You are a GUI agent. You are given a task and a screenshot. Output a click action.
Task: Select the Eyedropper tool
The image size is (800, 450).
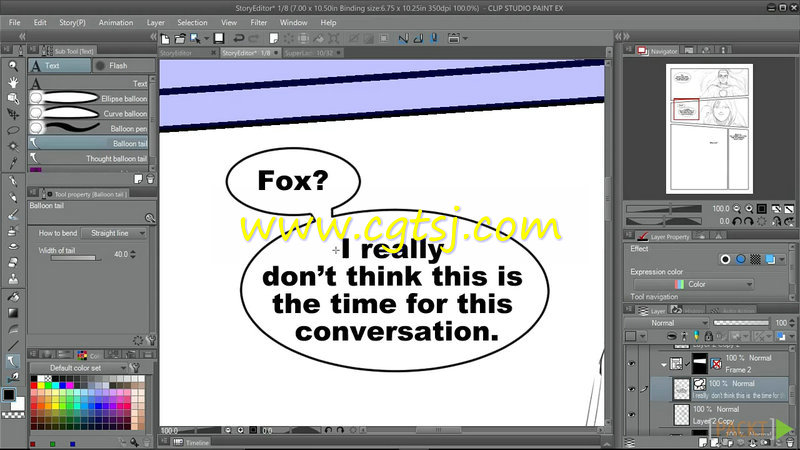coord(13,163)
